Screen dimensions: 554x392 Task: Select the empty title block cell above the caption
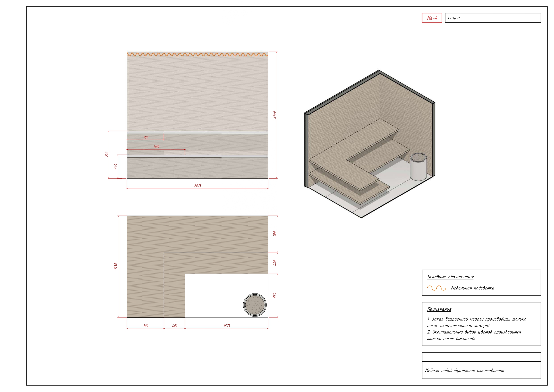pos(481,357)
